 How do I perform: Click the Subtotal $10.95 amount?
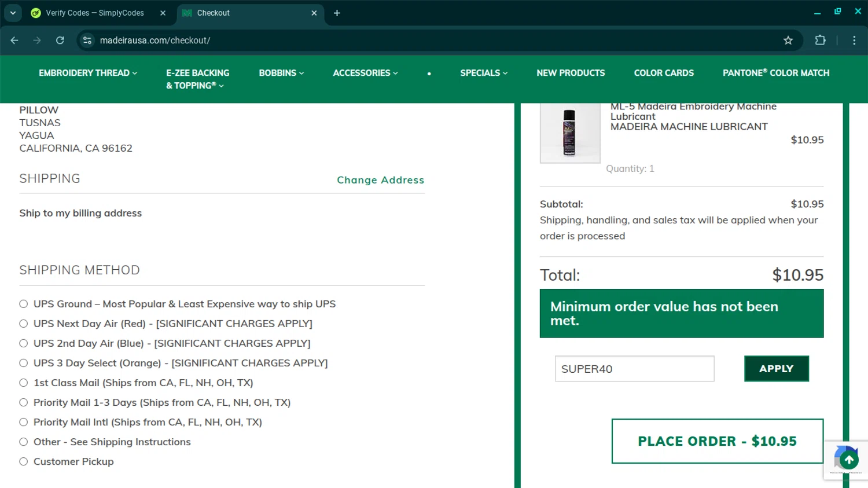pos(807,204)
